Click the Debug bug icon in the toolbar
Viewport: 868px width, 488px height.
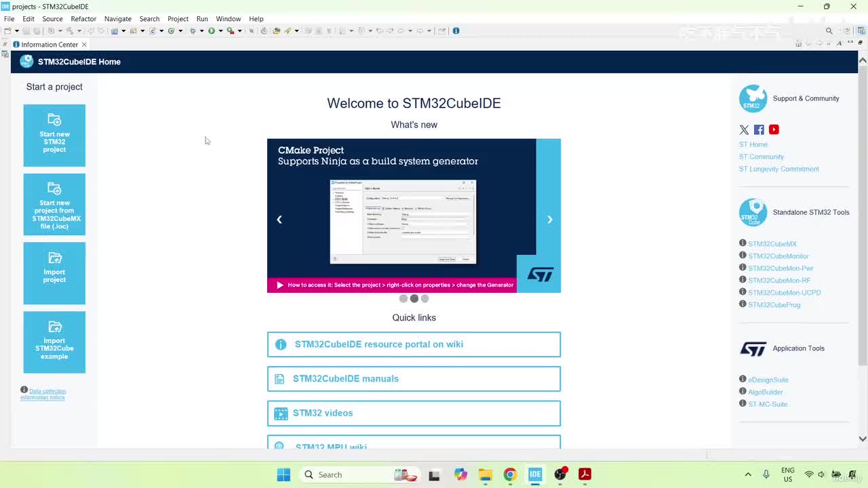click(x=193, y=30)
